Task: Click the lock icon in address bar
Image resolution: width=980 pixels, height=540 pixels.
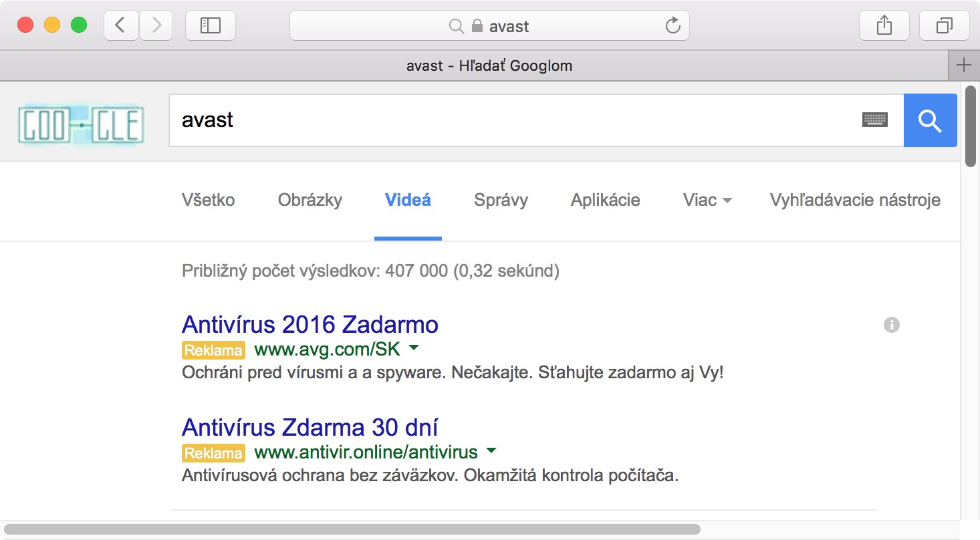Action: coord(477,26)
